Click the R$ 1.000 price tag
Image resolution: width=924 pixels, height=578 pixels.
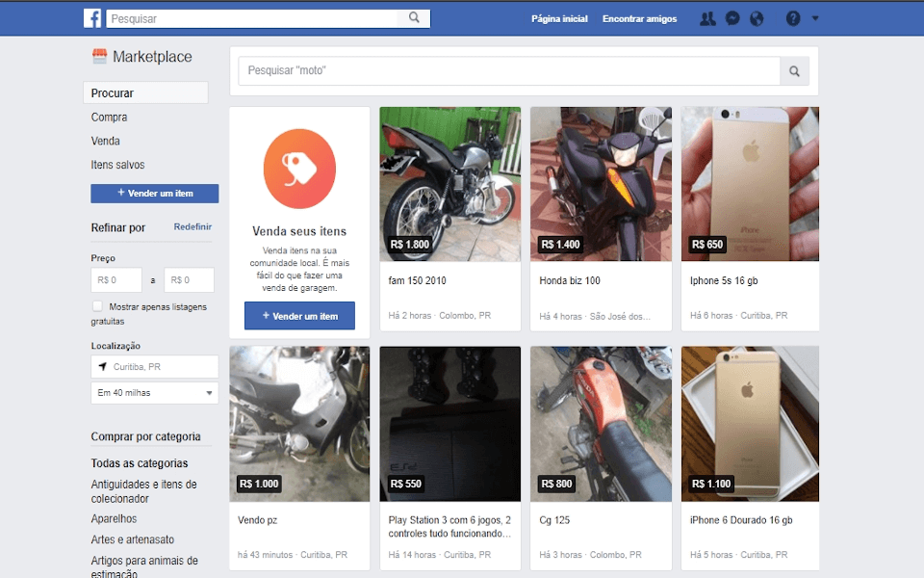(259, 484)
